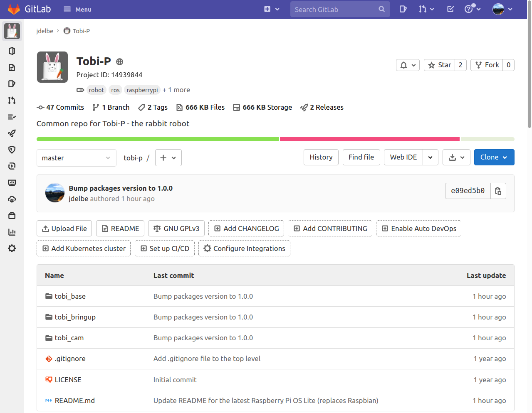
Task: Open 666 KB Files link
Action: (200, 107)
